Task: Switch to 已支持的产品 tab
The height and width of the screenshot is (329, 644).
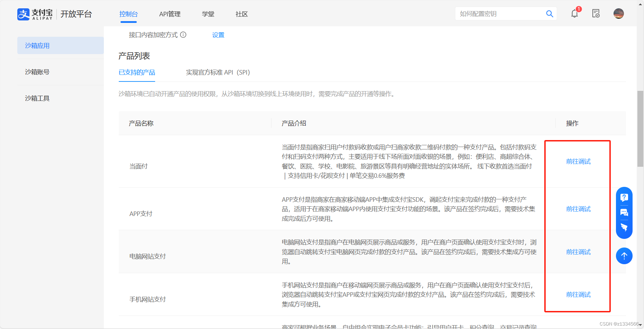Action: coord(137,72)
